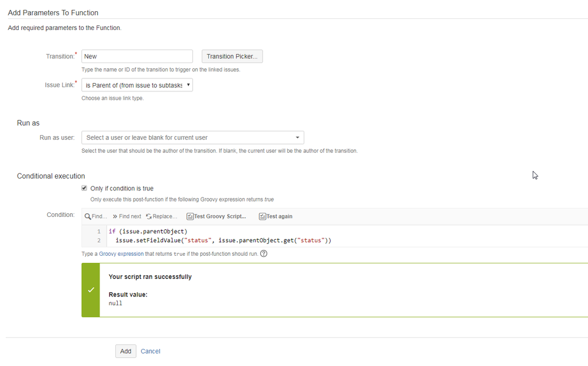This screenshot has width=588, height=366.
Task: Click the Replace icon in editor toolbar
Action: pyautogui.click(x=149, y=216)
